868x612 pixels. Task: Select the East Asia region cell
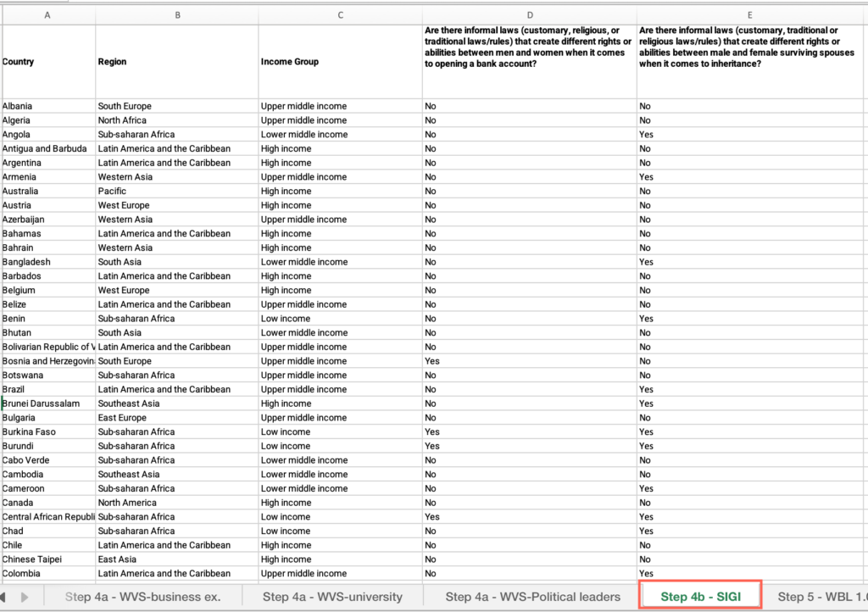point(177,559)
